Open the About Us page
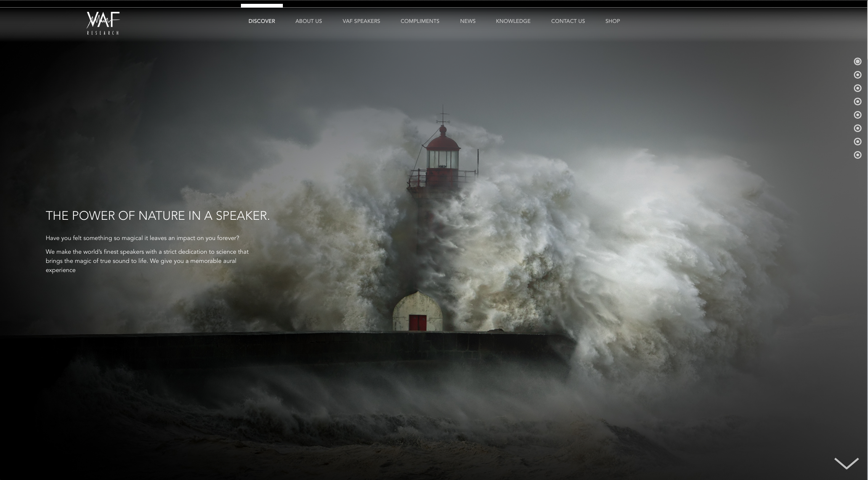 [308, 21]
